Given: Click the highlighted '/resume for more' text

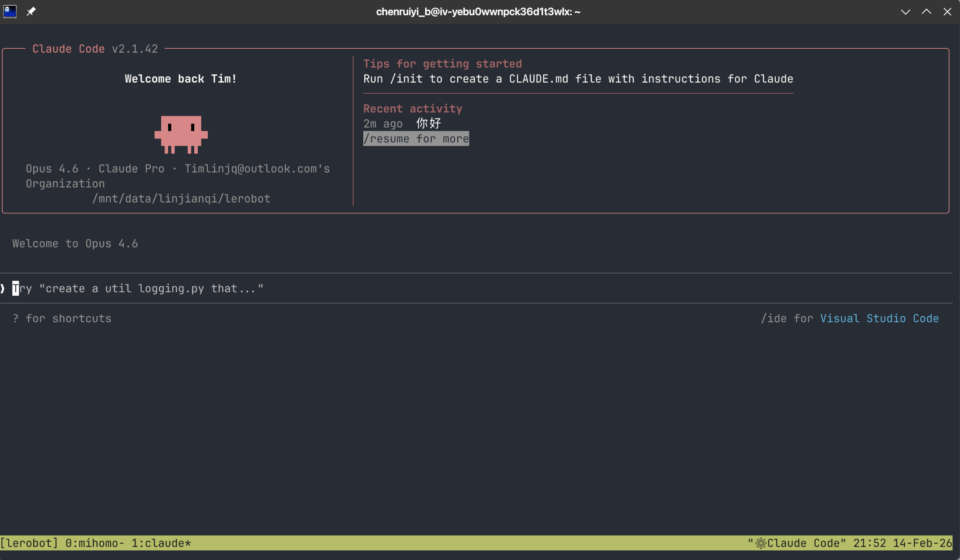Looking at the screenshot, I should tap(416, 138).
